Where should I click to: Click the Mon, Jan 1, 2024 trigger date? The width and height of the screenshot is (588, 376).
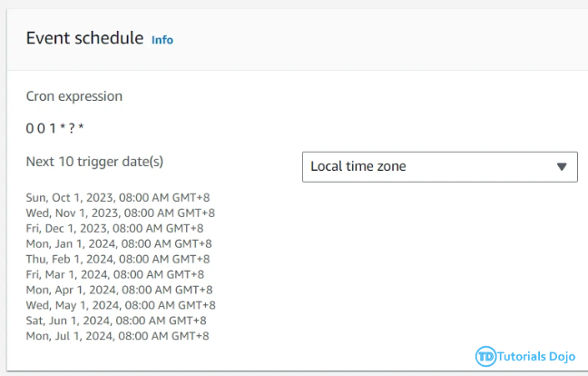(119, 243)
